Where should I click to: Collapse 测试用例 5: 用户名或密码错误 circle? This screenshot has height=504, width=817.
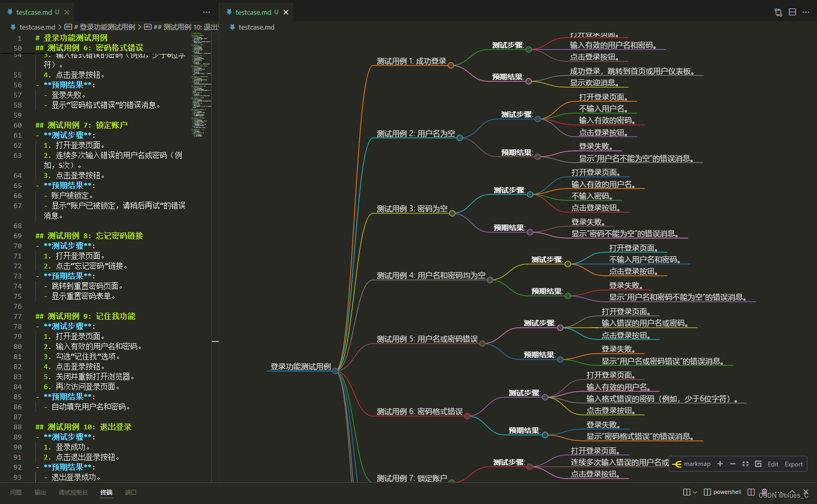(x=482, y=343)
